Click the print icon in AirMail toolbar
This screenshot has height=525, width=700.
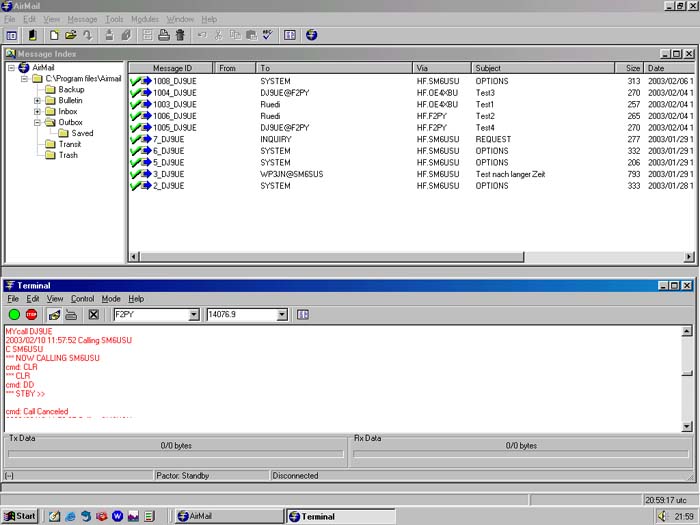[163, 35]
